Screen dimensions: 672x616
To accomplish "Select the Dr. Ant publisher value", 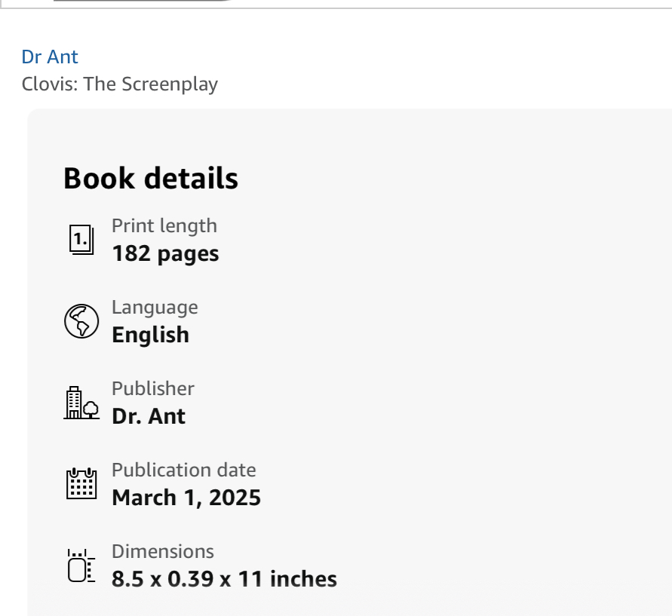I will click(149, 416).
